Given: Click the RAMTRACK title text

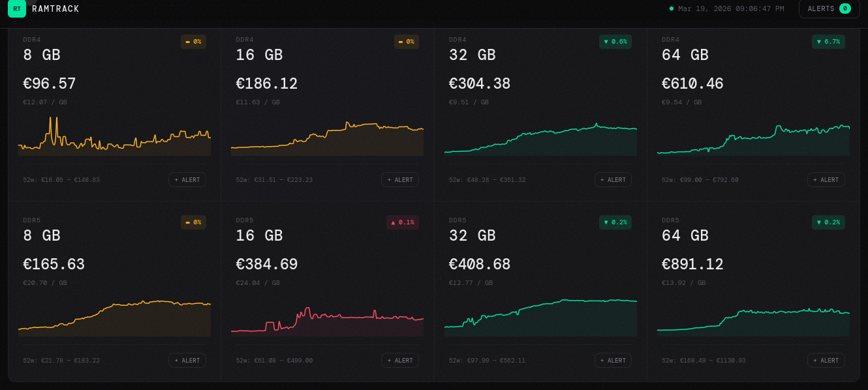Looking at the screenshot, I should coord(55,9).
